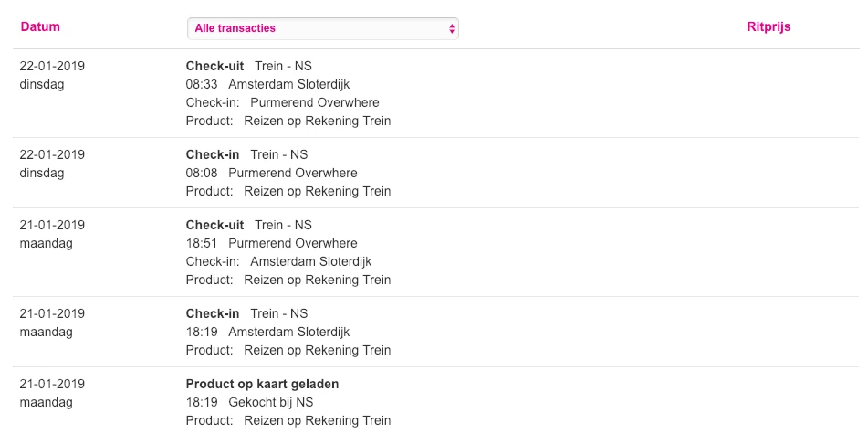
Task: Click the Product line under Gekocht bij NS
Action: tap(288, 420)
